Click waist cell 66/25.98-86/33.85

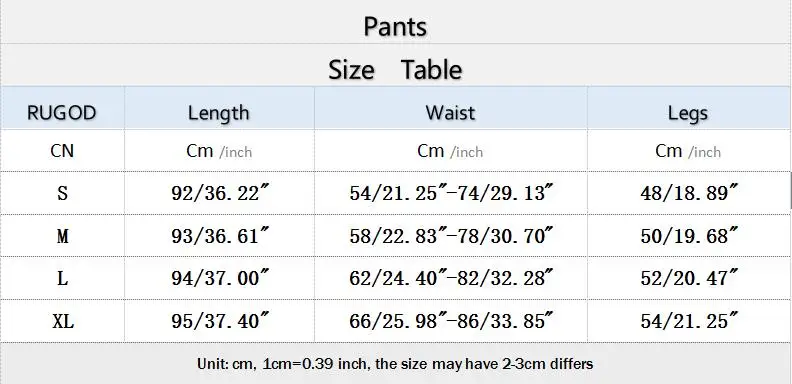coord(451,321)
